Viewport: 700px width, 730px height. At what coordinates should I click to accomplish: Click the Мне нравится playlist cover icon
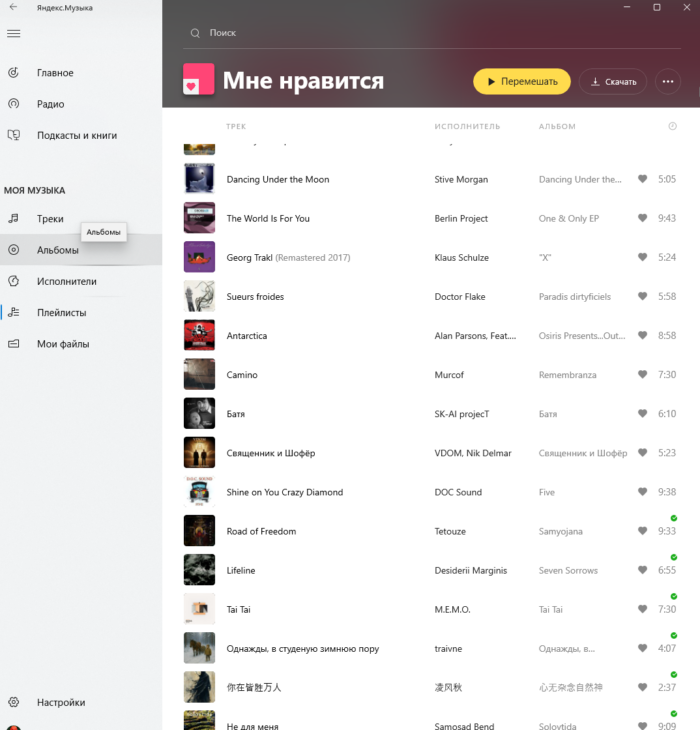(x=199, y=79)
